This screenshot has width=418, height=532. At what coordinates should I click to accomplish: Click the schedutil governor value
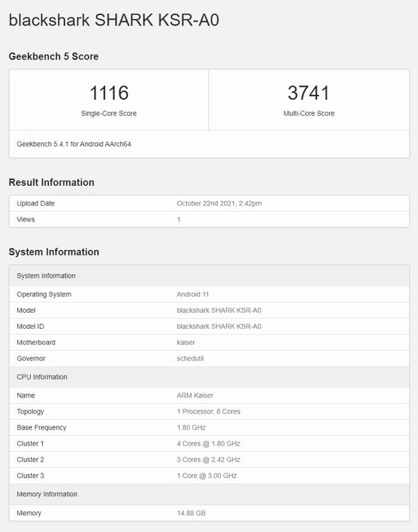(x=190, y=359)
